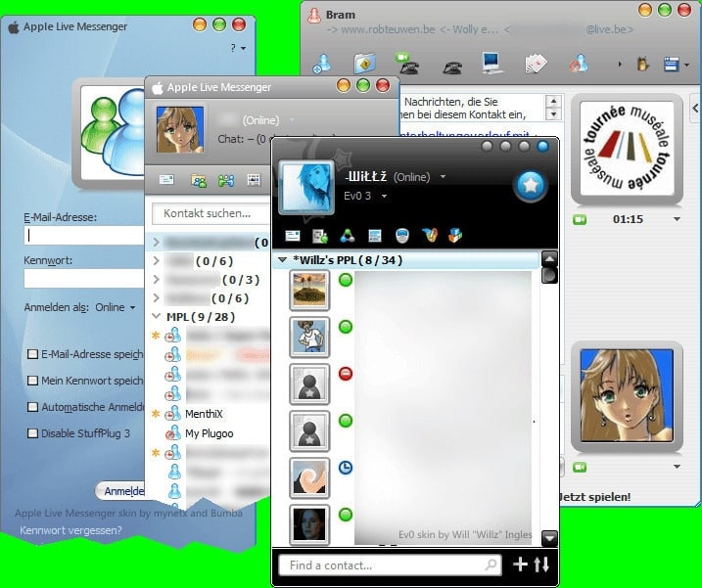The width and height of the screenshot is (702, 588).
Task: Show more Bram toolbar items via small arrow
Action: click(620, 65)
